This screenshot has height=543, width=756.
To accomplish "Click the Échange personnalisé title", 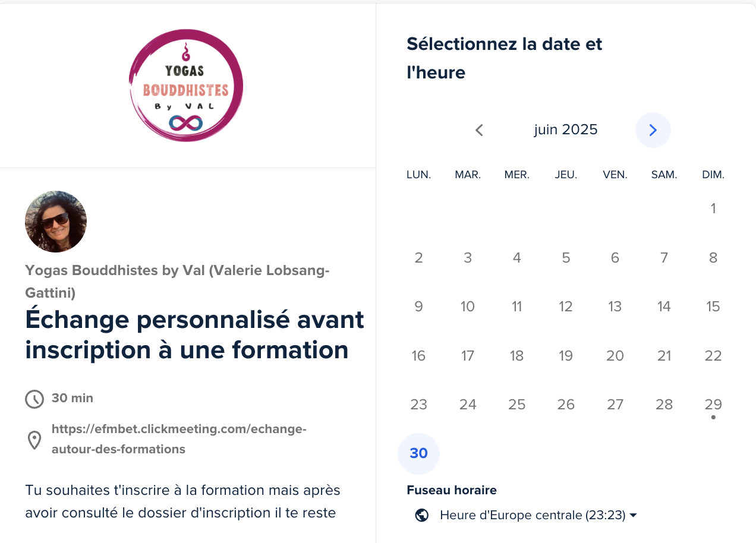I will (x=194, y=334).
